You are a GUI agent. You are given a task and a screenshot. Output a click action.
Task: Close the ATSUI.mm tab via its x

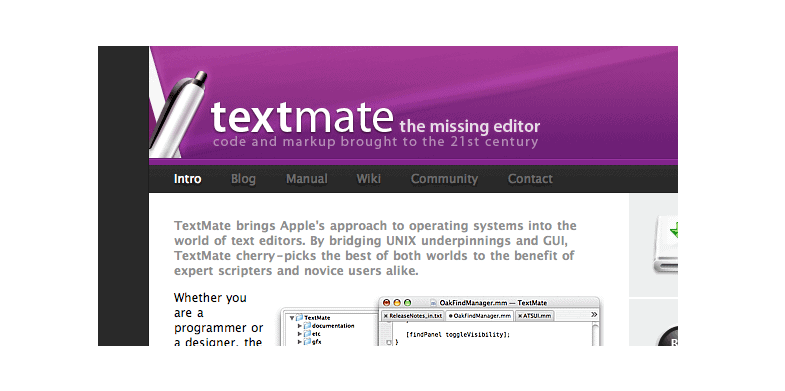pos(520,316)
